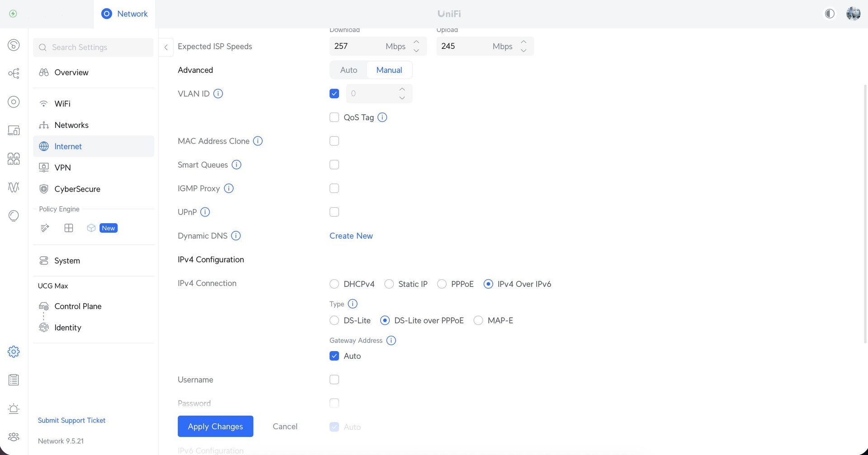Viewport: 868px width, 455px height.
Task: Select DHCPv4 connection type
Action: point(334,284)
